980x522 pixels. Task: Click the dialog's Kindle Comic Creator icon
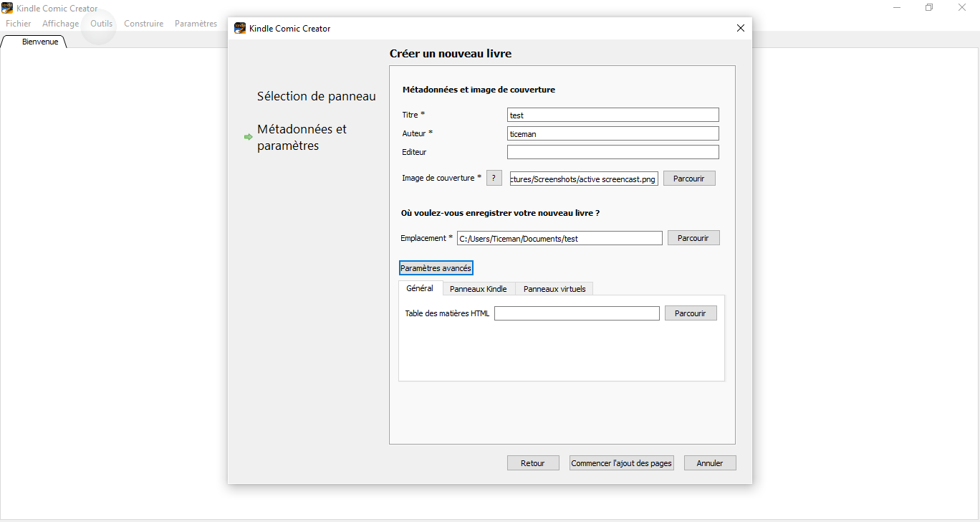coord(241,28)
